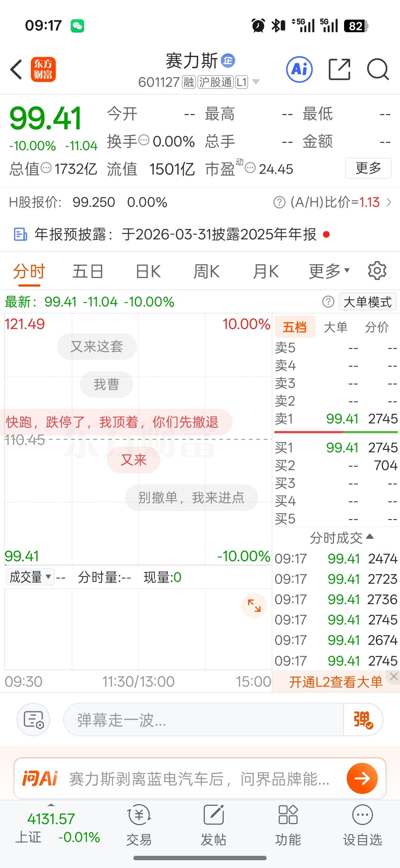The image size is (400, 868).
Task: Tap the 设自选 watchlist icon
Action: (x=363, y=825)
